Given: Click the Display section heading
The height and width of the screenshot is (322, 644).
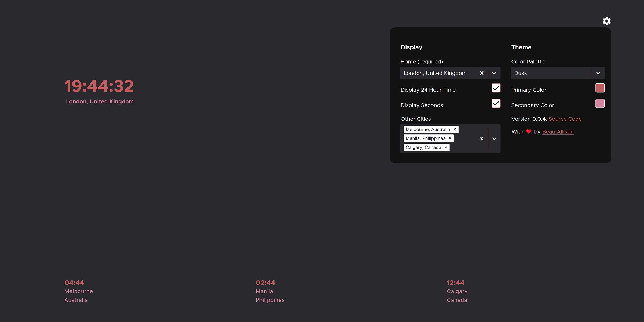Looking at the screenshot, I should tap(411, 47).
